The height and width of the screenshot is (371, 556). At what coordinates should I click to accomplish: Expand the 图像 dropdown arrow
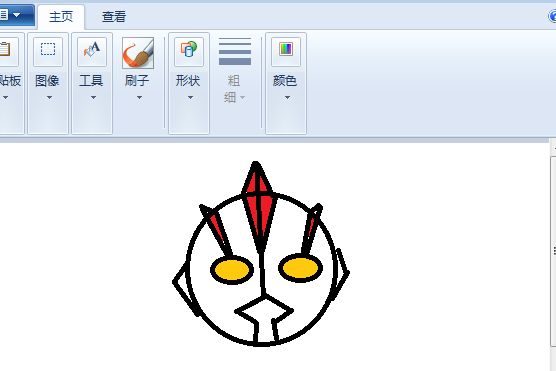click(49, 97)
